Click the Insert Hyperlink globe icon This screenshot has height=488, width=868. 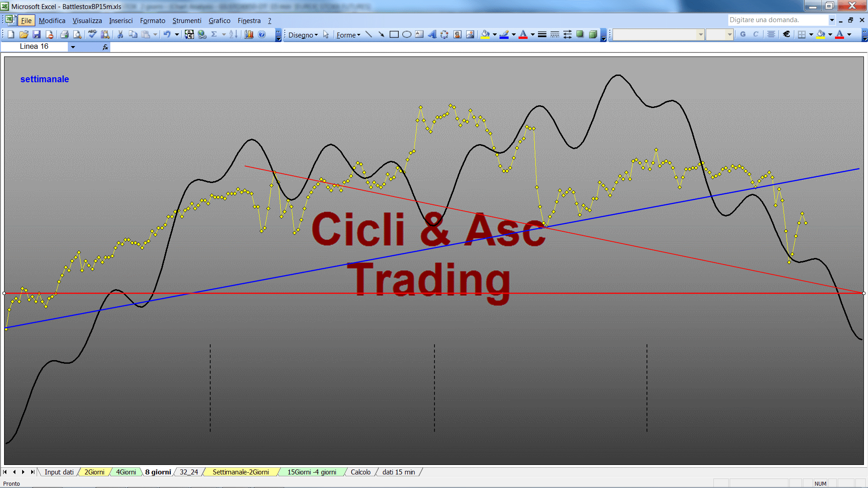point(202,34)
